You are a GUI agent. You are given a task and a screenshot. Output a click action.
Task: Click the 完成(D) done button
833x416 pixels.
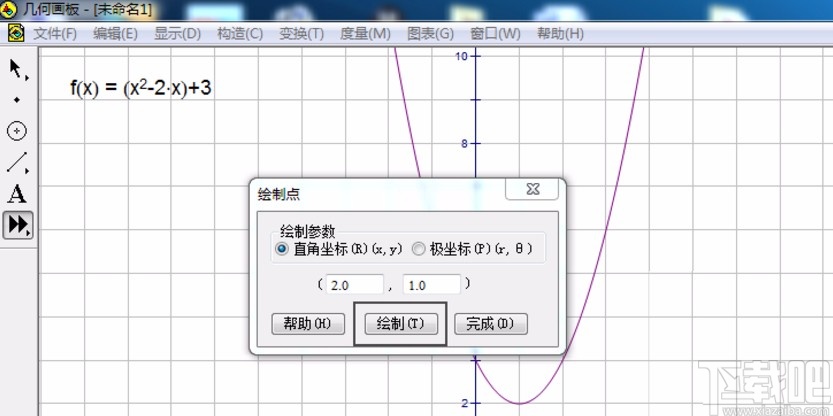pyautogui.click(x=491, y=324)
